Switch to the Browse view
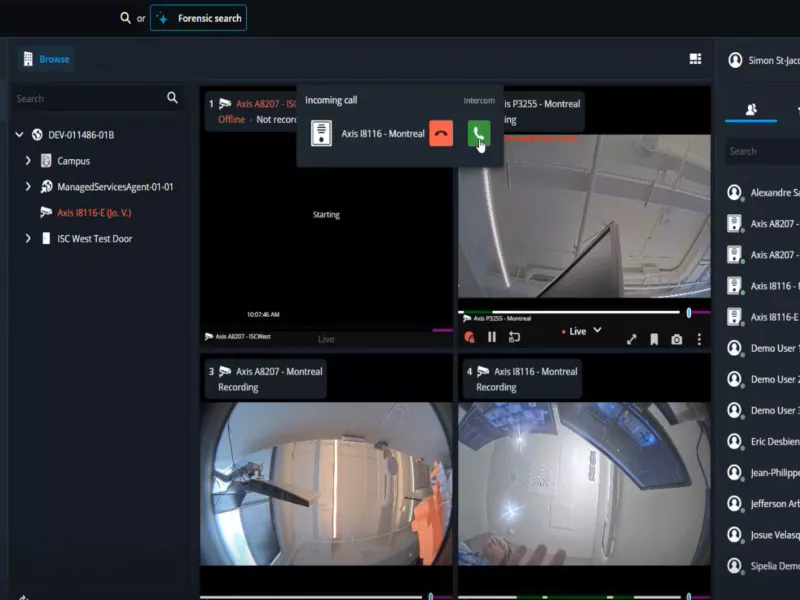This screenshot has width=800, height=600. 44,58
